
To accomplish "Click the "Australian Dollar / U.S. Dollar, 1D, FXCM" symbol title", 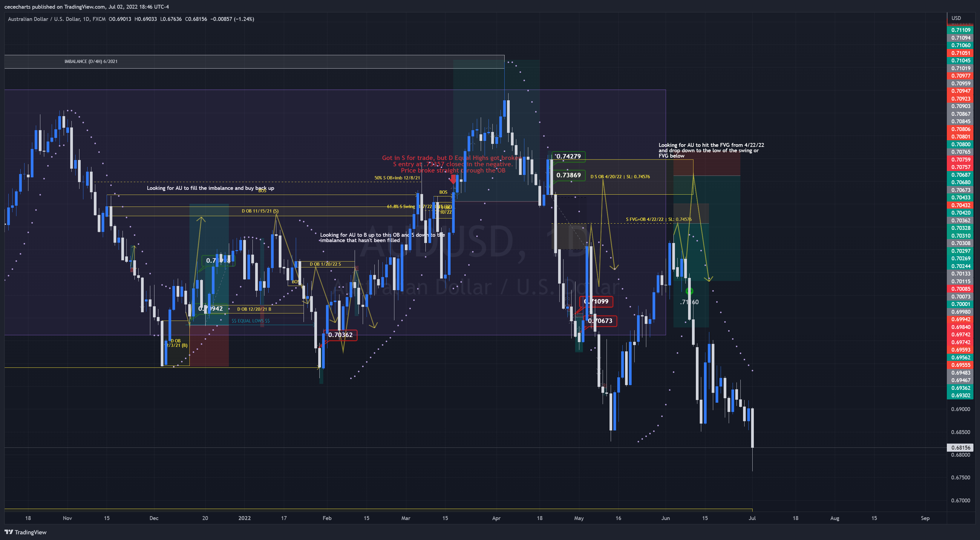I will coord(57,19).
